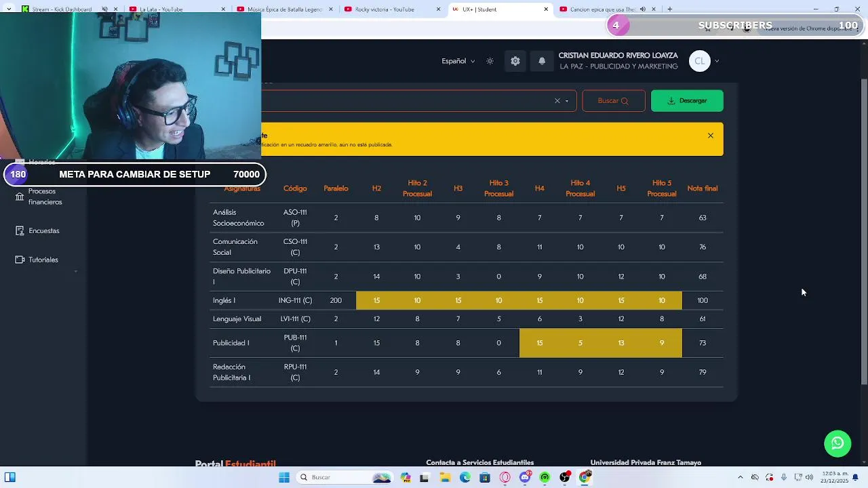Select the Comunicación Social row name
The height and width of the screenshot is (488, 868).
coord(235,247)
